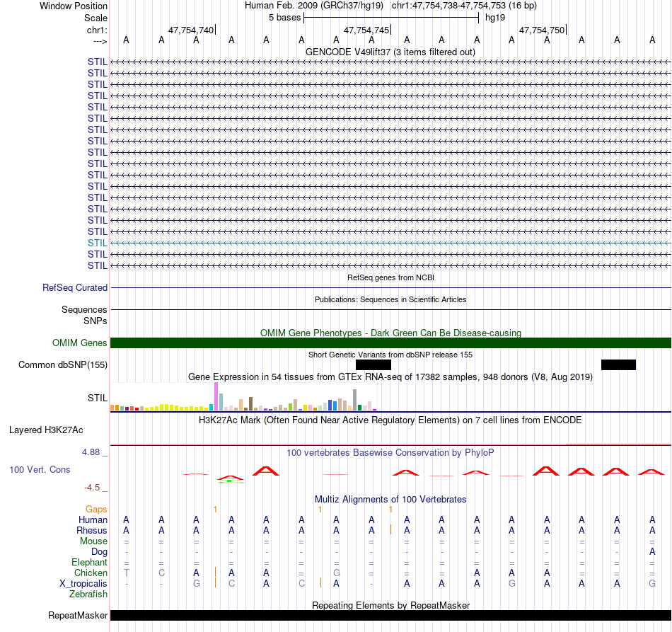Open Publications: Sequences in Scientific Articles title
The height and width of the screenshot is (632, 672).
[390, 299]
